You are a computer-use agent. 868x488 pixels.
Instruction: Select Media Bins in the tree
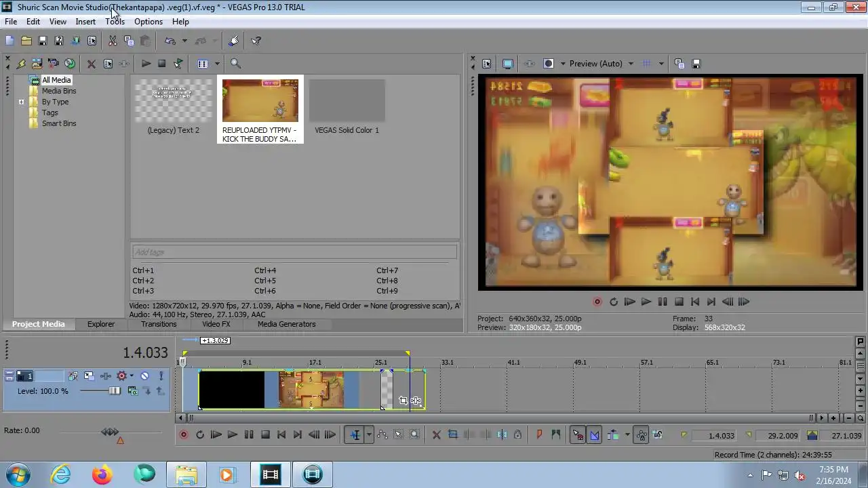pyautogui.click(x=59, y=91)
